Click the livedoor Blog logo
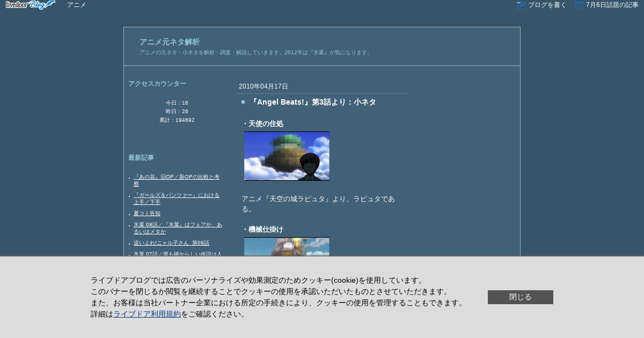The height and width of the screenshot is (338, 644). (x=30, y=5)
